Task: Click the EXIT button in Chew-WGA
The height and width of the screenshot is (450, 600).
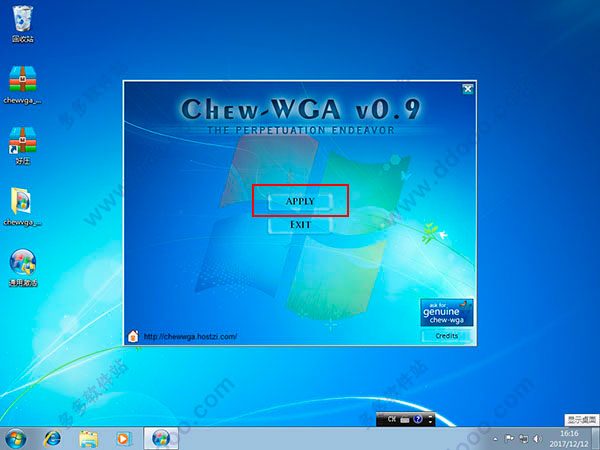Action: point(300,225)
